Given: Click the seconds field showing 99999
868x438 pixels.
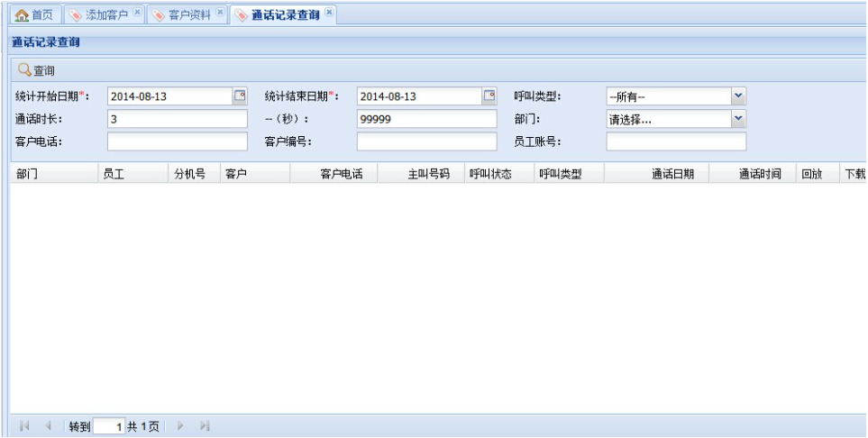Looking at the screenshot, I should click(x=427, y=118).
